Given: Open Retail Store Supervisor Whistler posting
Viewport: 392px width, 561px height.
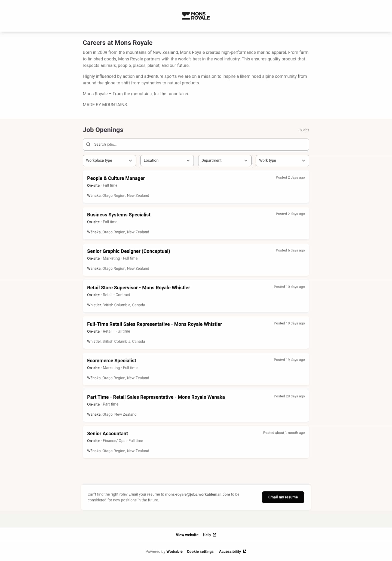Looking at the screenshot, I should [196, 296].
